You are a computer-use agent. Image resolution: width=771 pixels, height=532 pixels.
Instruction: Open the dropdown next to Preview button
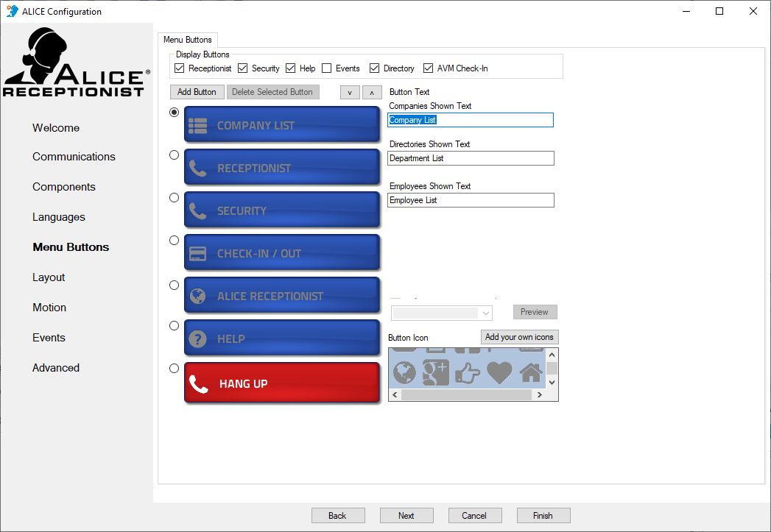click(x=442, y=313)
